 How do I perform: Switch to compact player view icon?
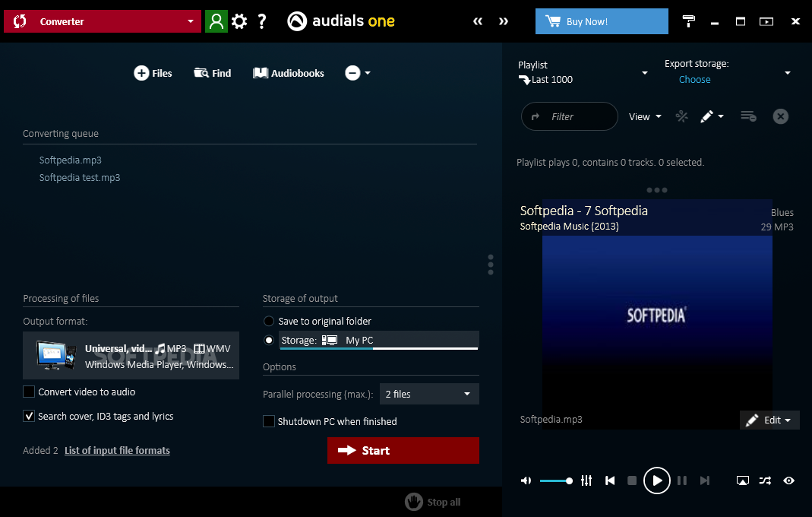tap(766, 21)
